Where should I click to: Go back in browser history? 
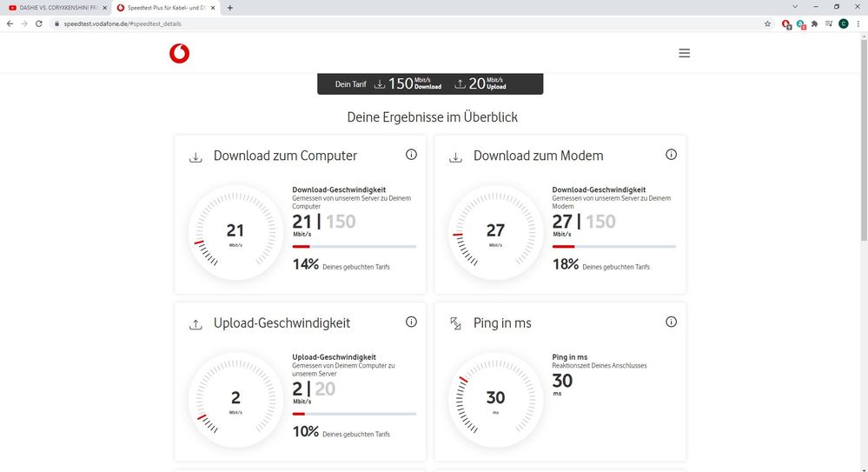(10, 23)
